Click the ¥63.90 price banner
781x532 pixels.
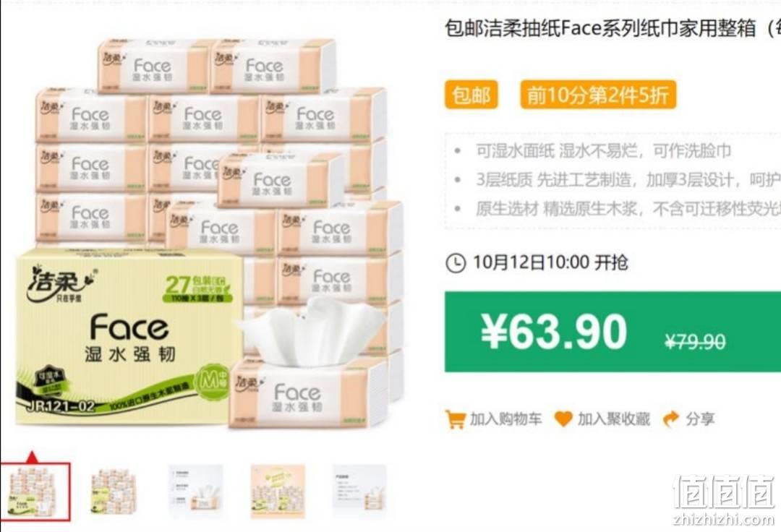613,332
